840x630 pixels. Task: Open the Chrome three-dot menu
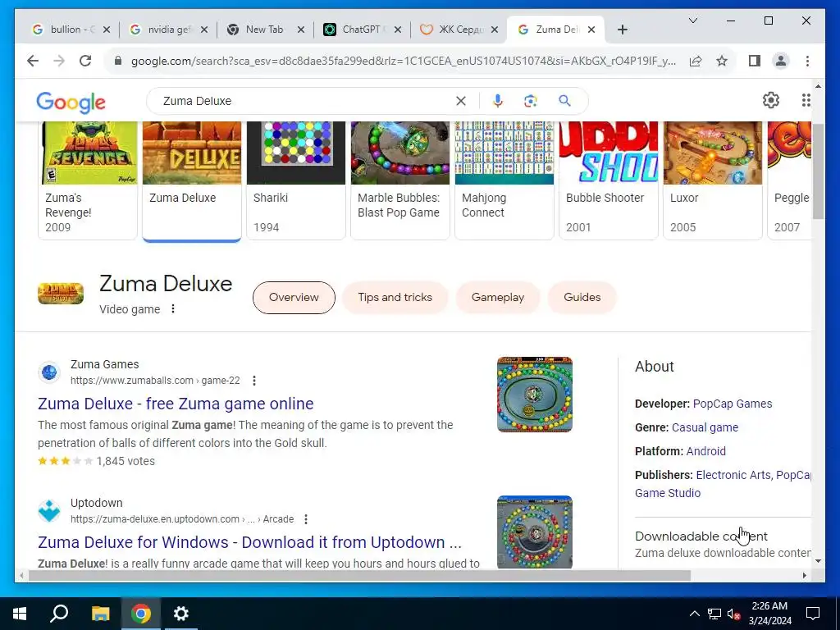(x=807, y=61)
